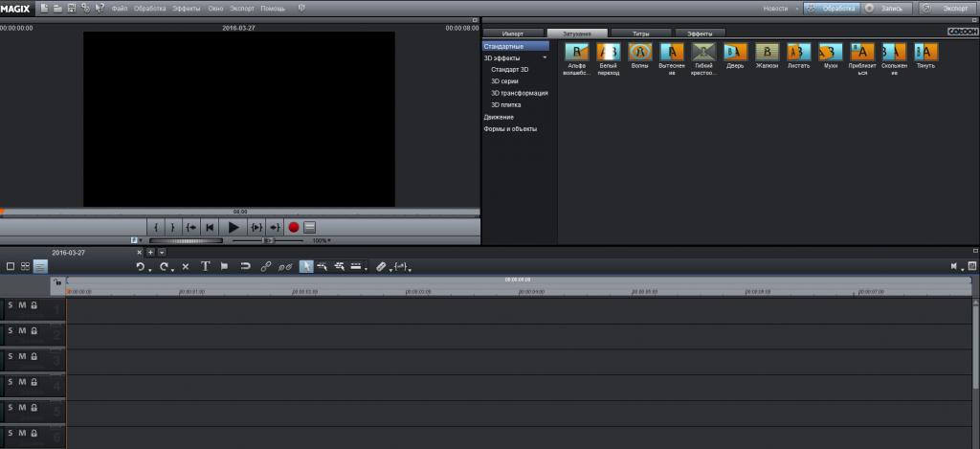The height and width of the screenshot is (449, 980).
Task: Switch to the Запись recording view
Action: click(x=886, y=8)
